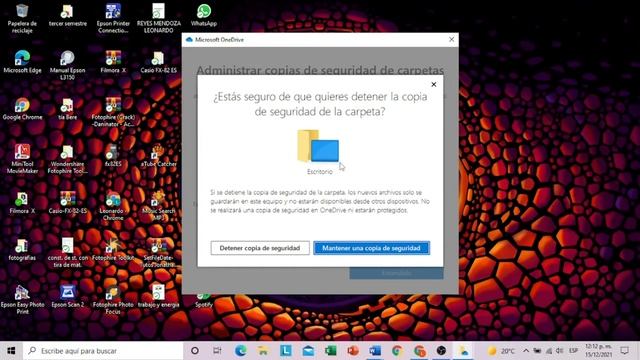Screen dimensions: 640x360
Task: Open Excel from the taskbar
Action: pos(331,351)
